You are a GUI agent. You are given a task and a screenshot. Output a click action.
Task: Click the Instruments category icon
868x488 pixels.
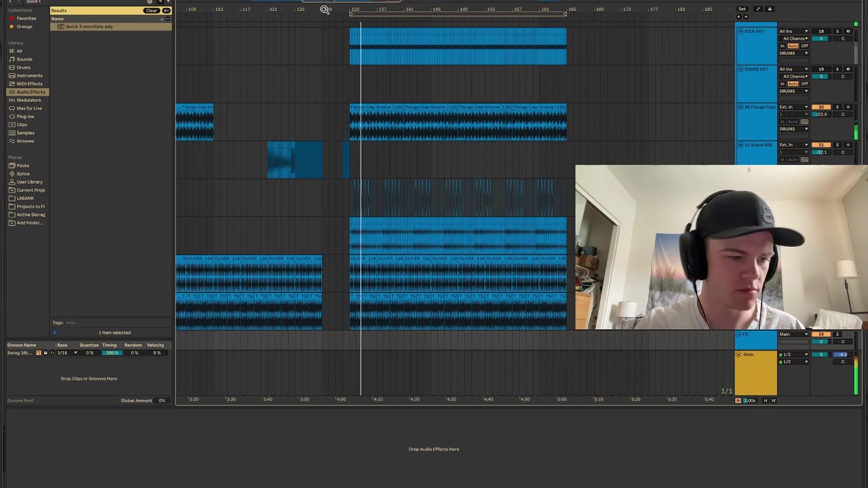point(12,75)
